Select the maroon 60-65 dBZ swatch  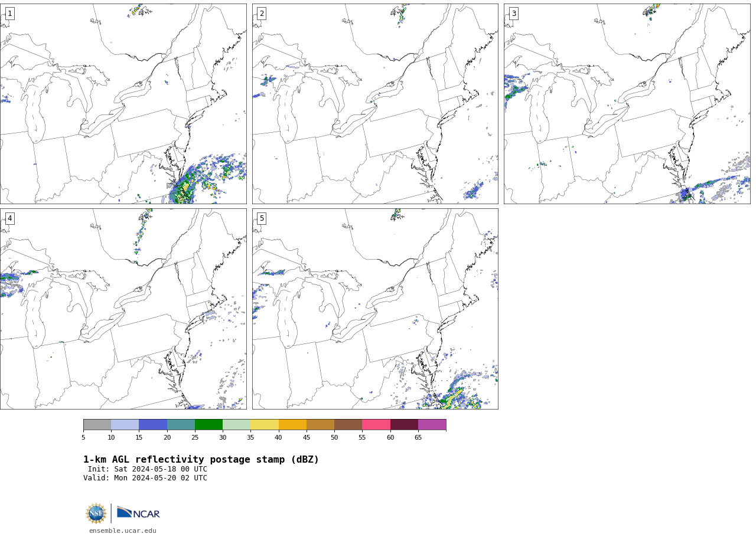(x=404, y=425)
